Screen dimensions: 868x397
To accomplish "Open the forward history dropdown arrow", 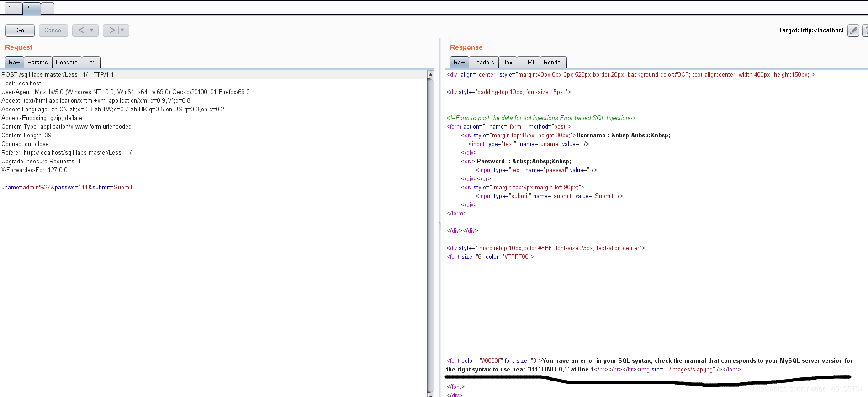I will pyautogui.click(x=122, y=30).
